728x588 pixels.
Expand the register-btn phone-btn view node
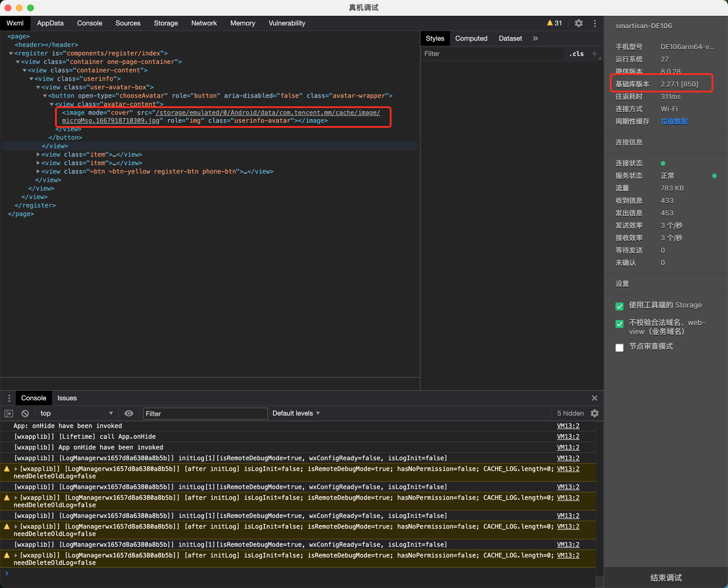(x=38, y=171)
